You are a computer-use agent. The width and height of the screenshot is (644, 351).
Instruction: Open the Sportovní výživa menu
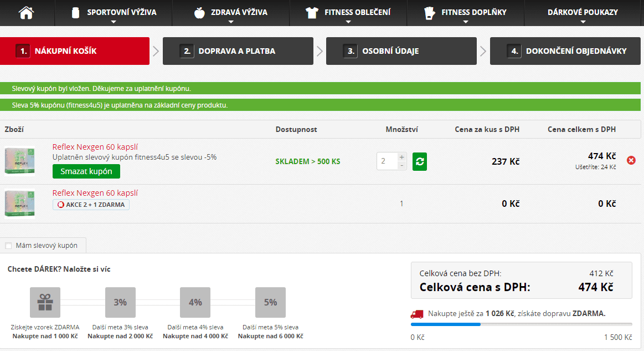click(114, 13)
